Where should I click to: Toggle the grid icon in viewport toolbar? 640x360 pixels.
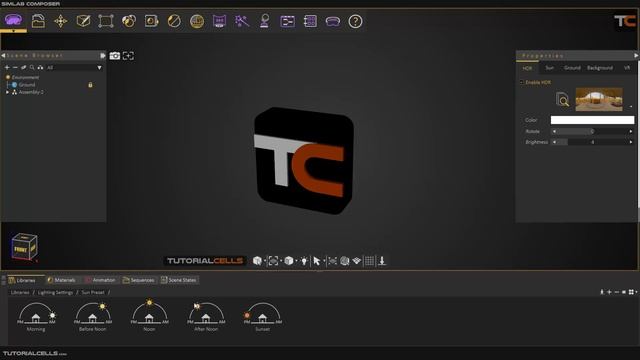[369, 261]
